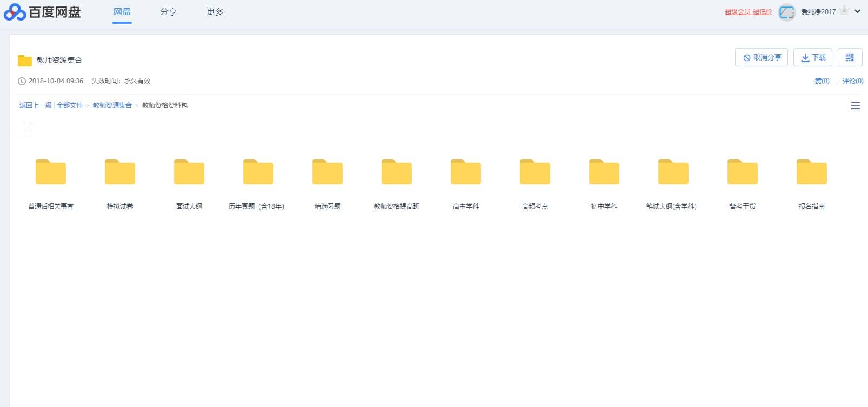Toggle the select-all files checkbox
This screenshot has width=868, height=407.
(28, 126)
